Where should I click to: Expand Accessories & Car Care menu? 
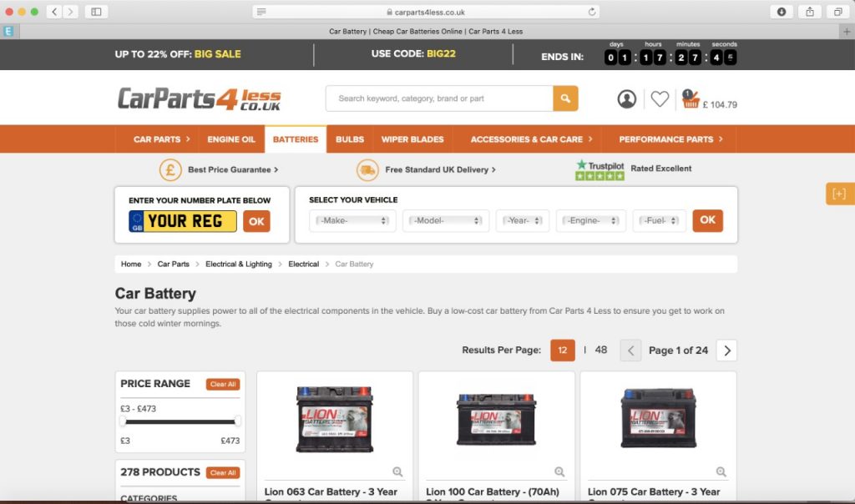pos(531,139)
